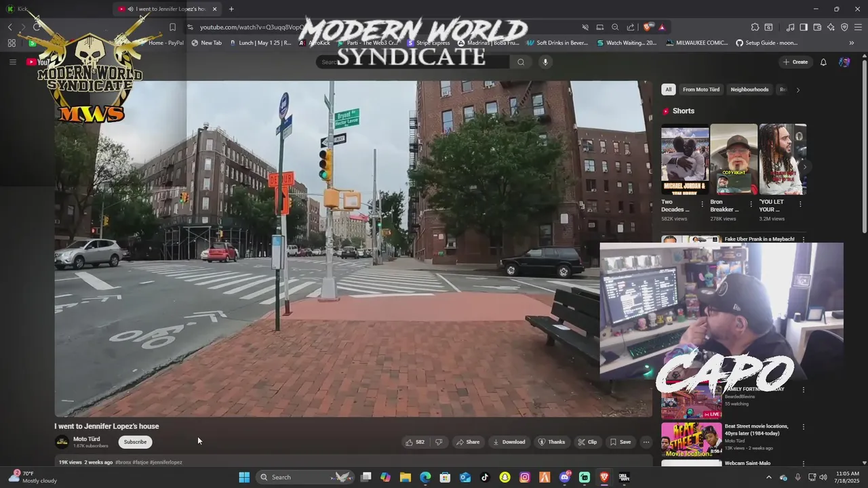
Task: Open more actions menu beside Save
Action: pyautogui.click(x=646, y=442)
